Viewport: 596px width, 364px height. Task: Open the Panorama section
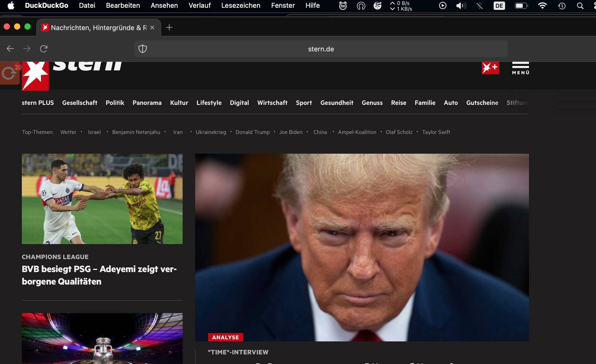[147, 103]
